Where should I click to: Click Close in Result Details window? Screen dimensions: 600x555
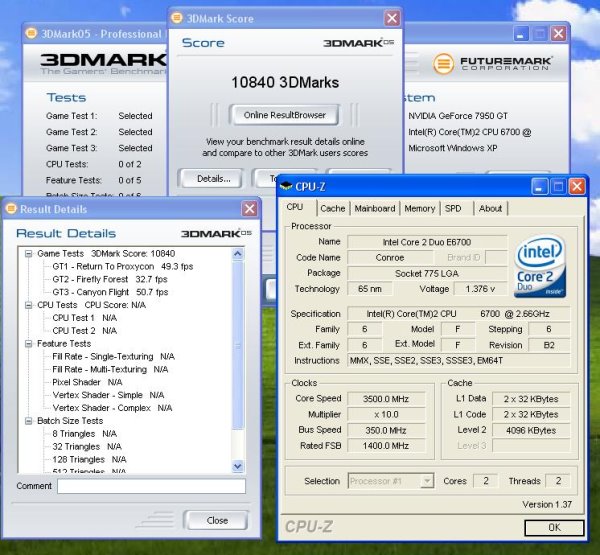[x=217, y=520]
